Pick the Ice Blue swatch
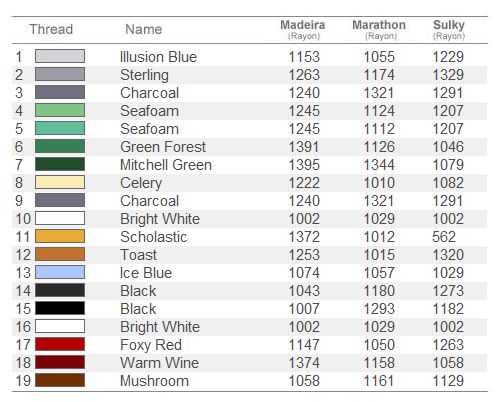The image size is (500, 402). coord(60,272)
